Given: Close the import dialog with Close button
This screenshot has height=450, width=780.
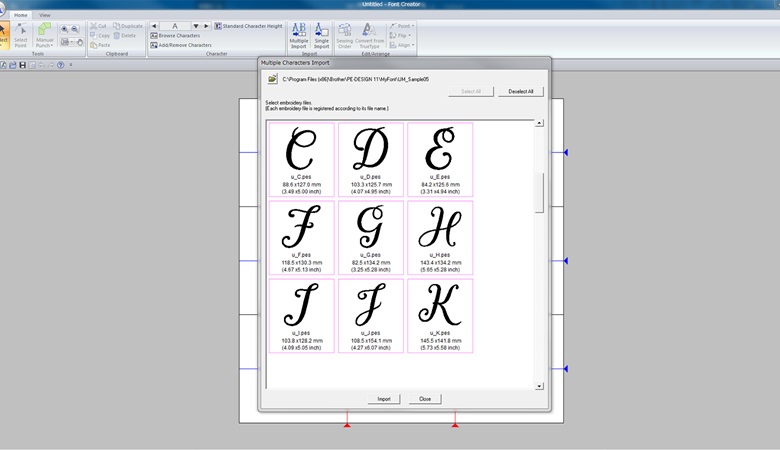Looking at the screenshot, I should 425,399.
